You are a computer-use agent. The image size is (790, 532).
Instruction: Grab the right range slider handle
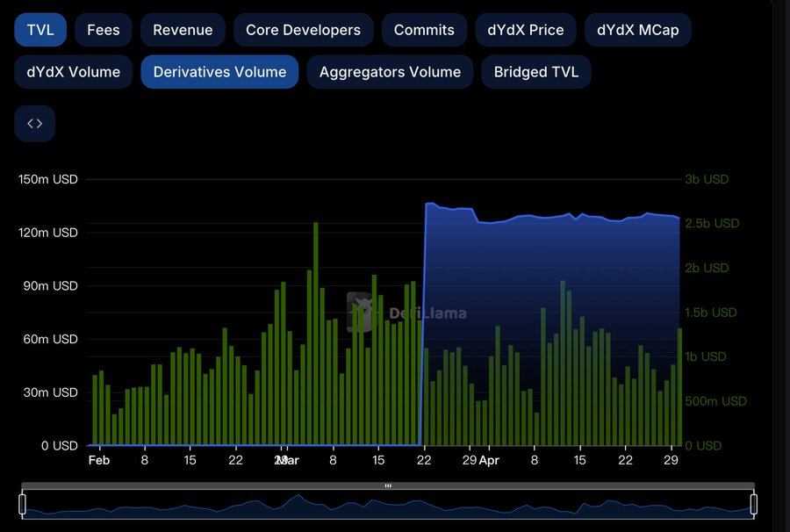pyautogui.click(x=754, y=504)
